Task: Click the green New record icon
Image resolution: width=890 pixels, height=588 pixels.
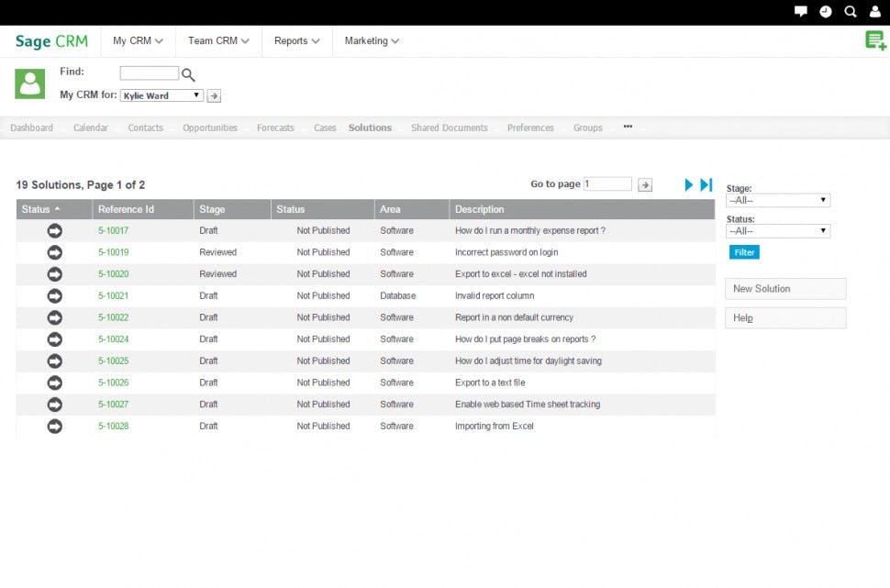Action: pyautogui.click(x=876, y=41)
